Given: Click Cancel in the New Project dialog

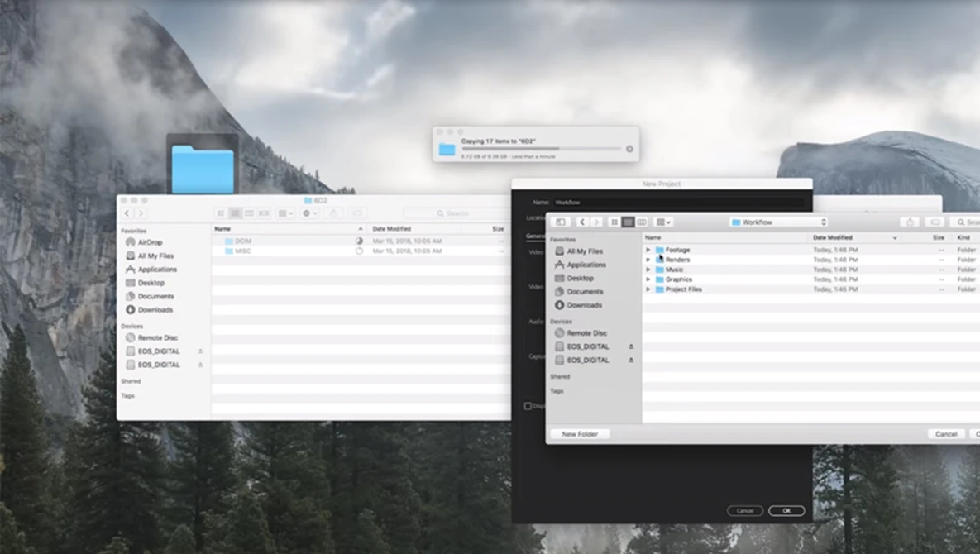Looking at the screenshot, I should [x=745, y=511].
